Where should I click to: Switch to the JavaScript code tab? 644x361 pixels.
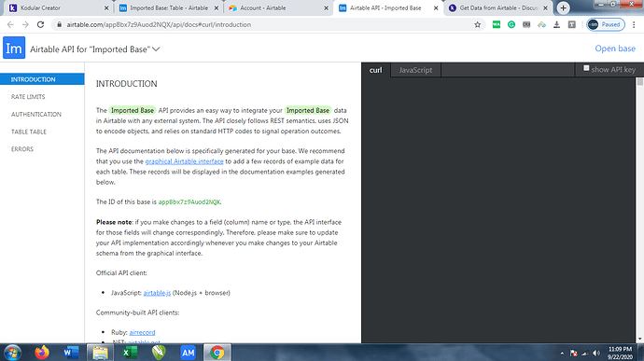(415, 70)
